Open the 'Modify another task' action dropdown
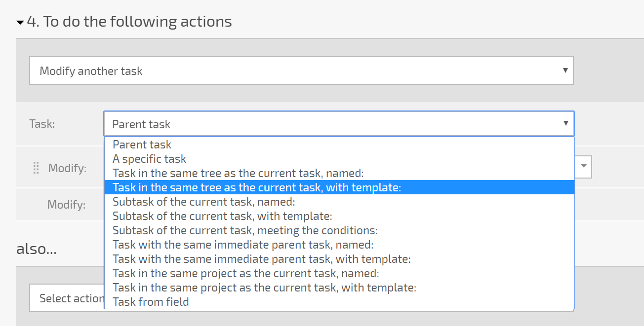 click(301, 71)
